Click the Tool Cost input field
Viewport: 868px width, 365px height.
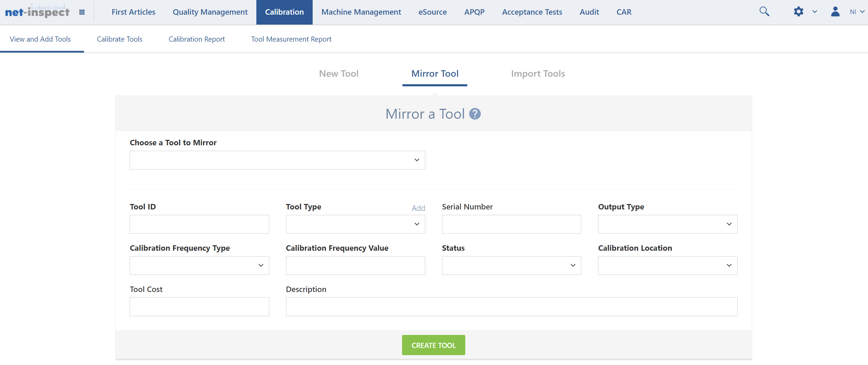pos(199,307)
